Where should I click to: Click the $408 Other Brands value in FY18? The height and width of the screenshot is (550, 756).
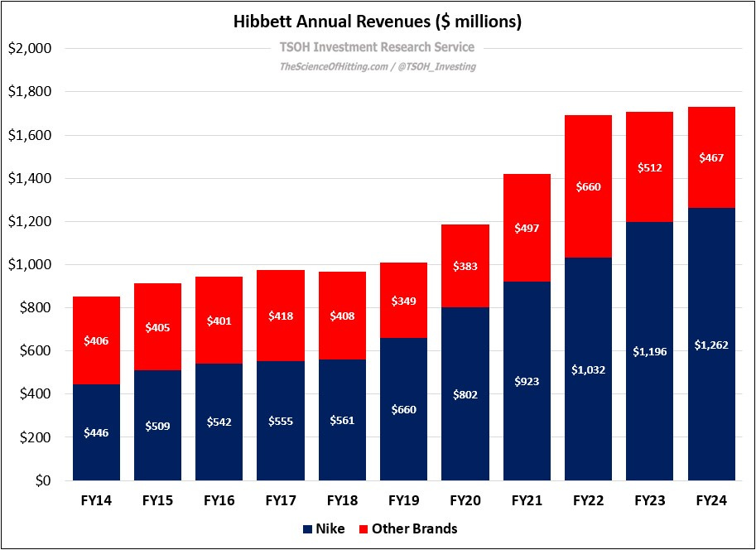pos(342,316)
